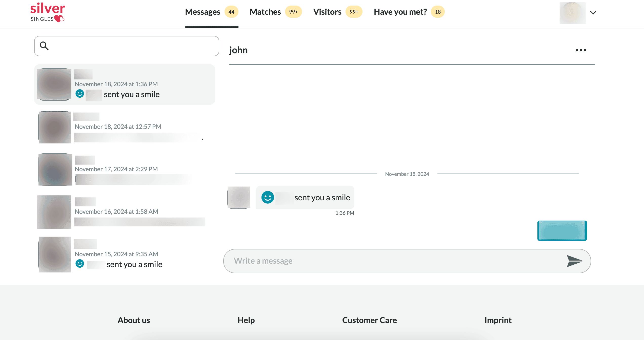
Task: Click the smile icon in chat bubble
Action: pyautogui.click(x=268, y=197)
